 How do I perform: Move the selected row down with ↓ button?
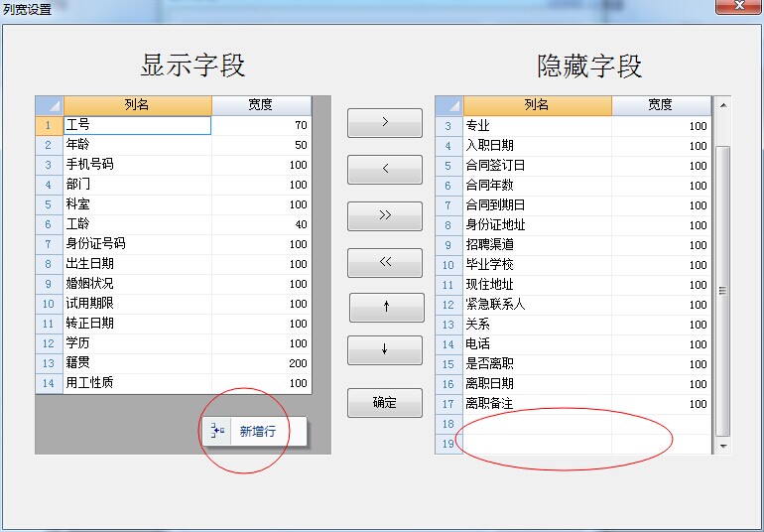[x=385, y=349]
